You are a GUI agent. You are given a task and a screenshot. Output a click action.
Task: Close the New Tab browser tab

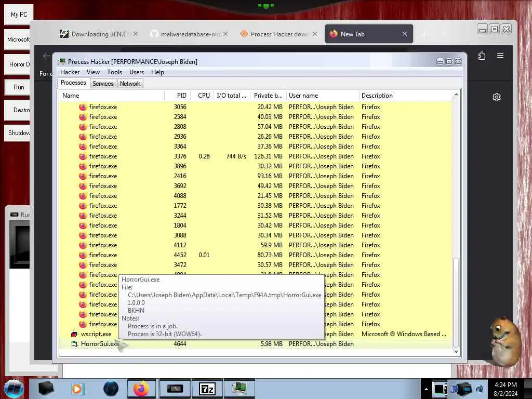pyautogui.click(x=404, y=34)
